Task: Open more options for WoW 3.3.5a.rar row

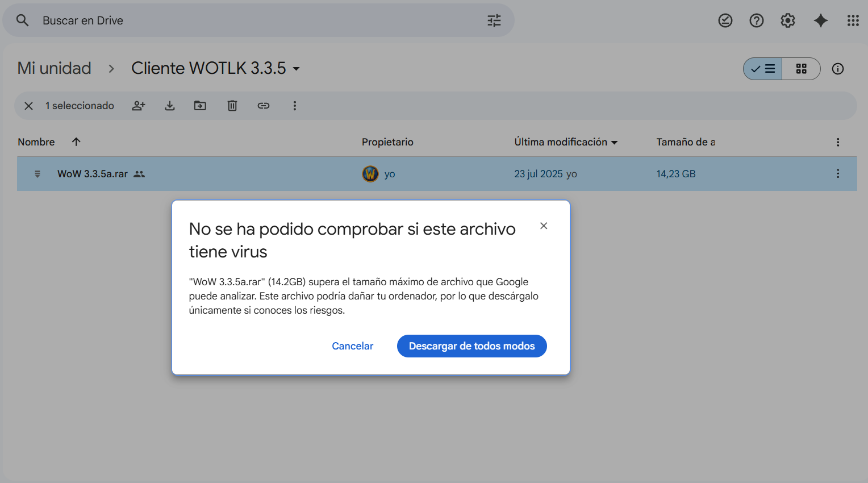Action: [x=838, y=174]
